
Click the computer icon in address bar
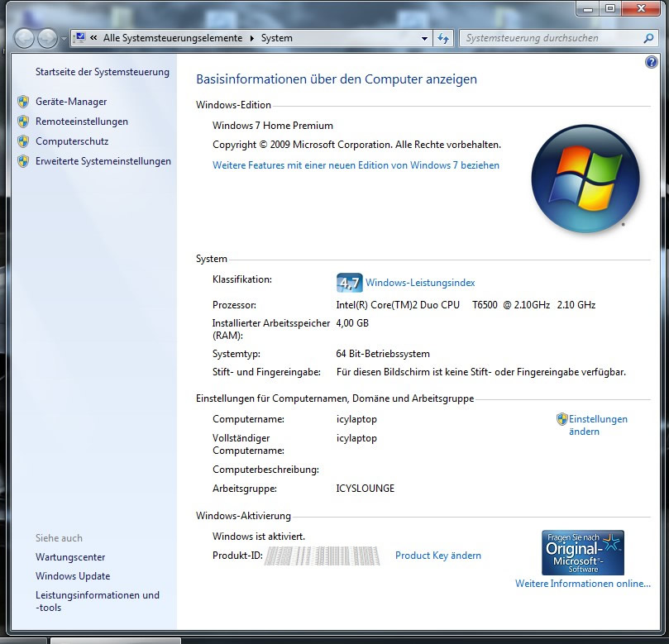pos(79,38)
